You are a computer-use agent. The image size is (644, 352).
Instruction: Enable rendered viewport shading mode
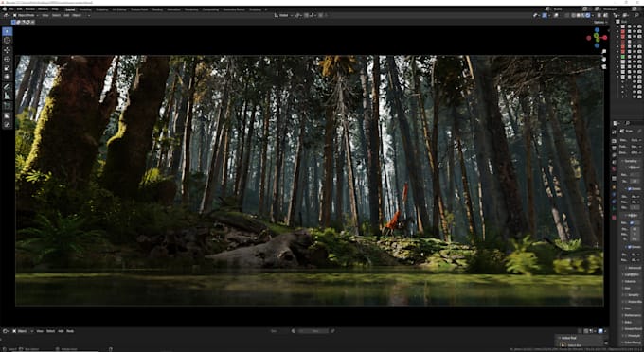point(588,15)
